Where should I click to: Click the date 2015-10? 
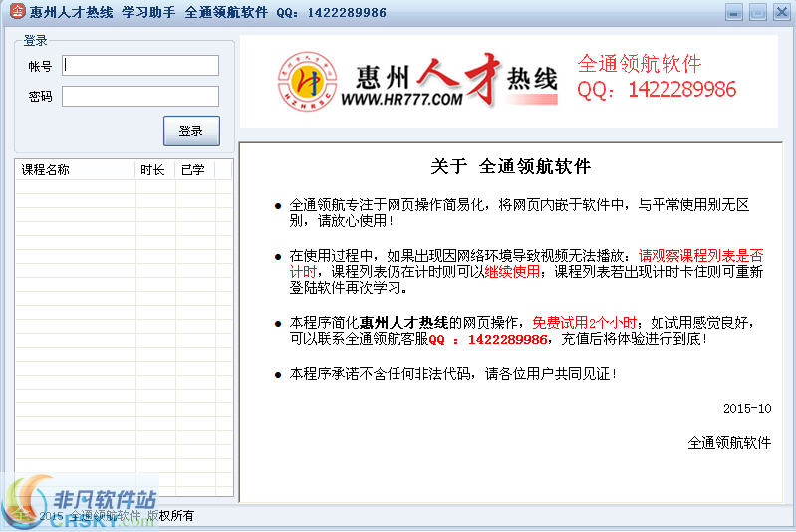coord(747,409)
